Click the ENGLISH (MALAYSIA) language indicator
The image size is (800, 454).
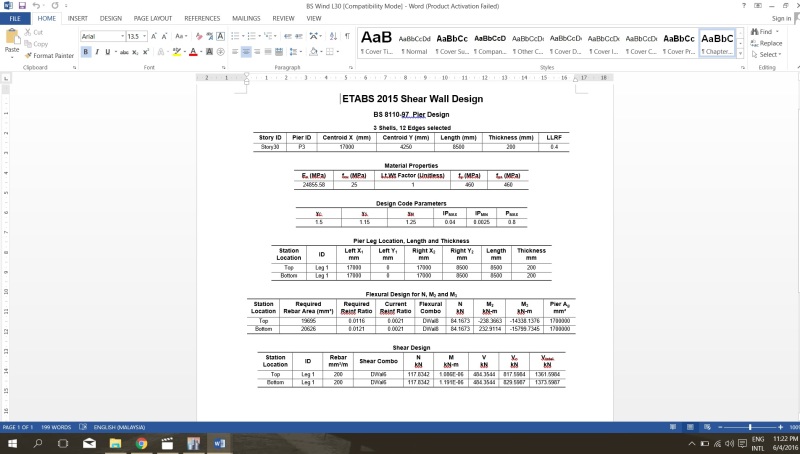point(119,427)
